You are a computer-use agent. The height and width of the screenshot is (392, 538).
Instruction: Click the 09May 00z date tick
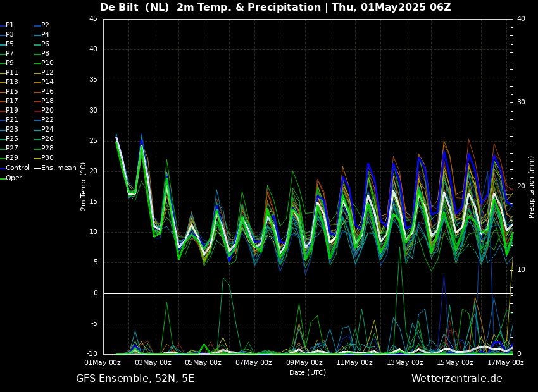pos(304,363)
